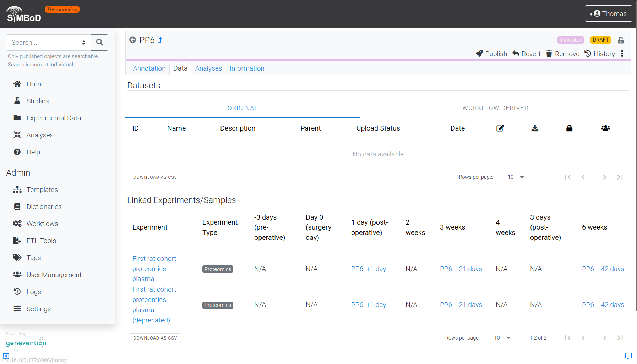Collapse sidebar with the bottom-left arrow icon
This screenshot has width=637, height=364.
click(x=6, y=356)
